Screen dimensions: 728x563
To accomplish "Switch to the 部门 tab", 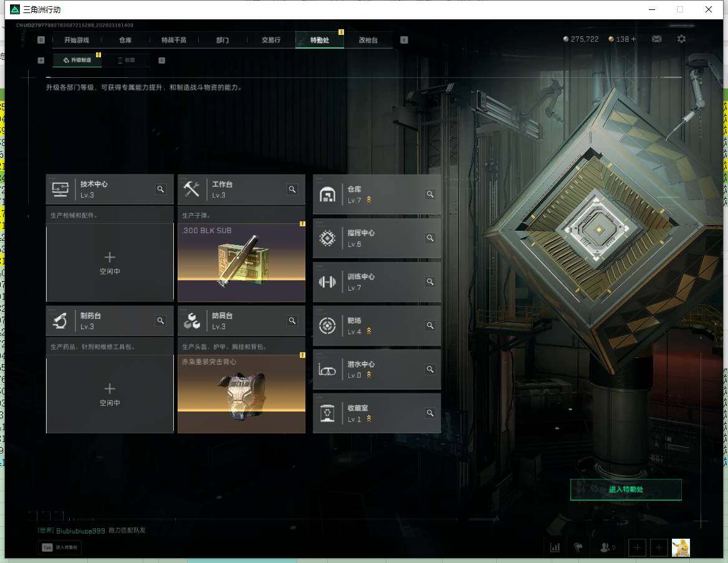I will tap(223, 40).
